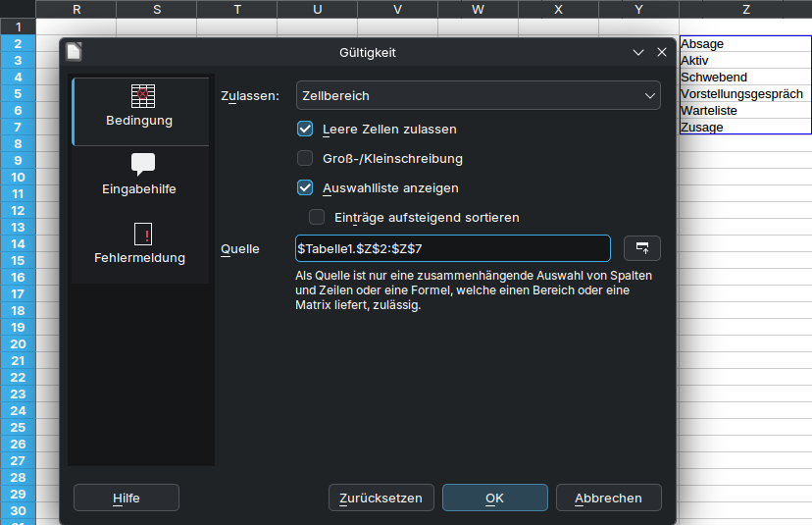The width and height of the screenshot is (812, 525).
Task: Select column X header
Action: [x=558, y=10]
